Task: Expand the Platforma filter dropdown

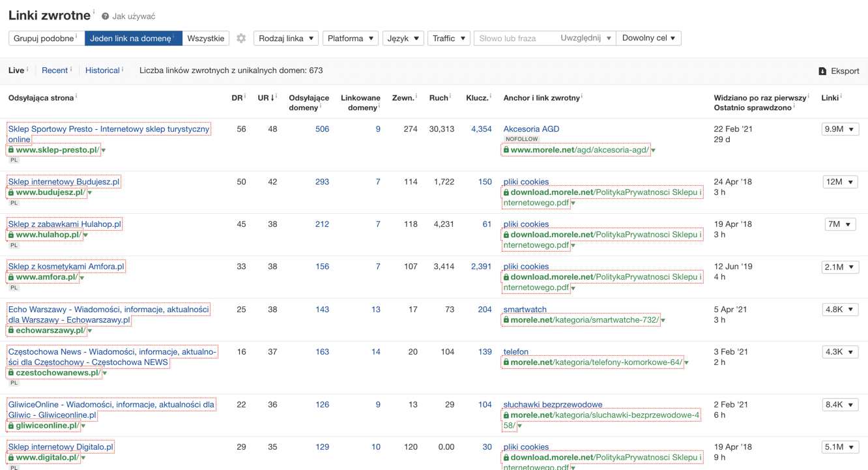Action: point(350,38)
